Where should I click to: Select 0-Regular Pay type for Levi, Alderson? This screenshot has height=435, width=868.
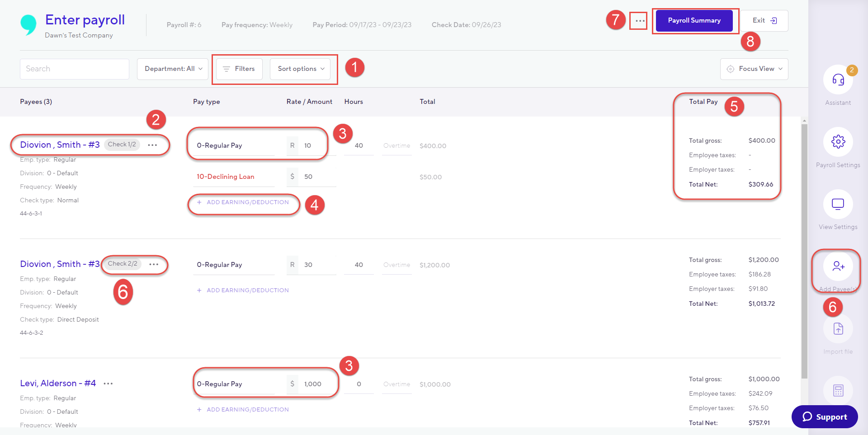[234, 384]
